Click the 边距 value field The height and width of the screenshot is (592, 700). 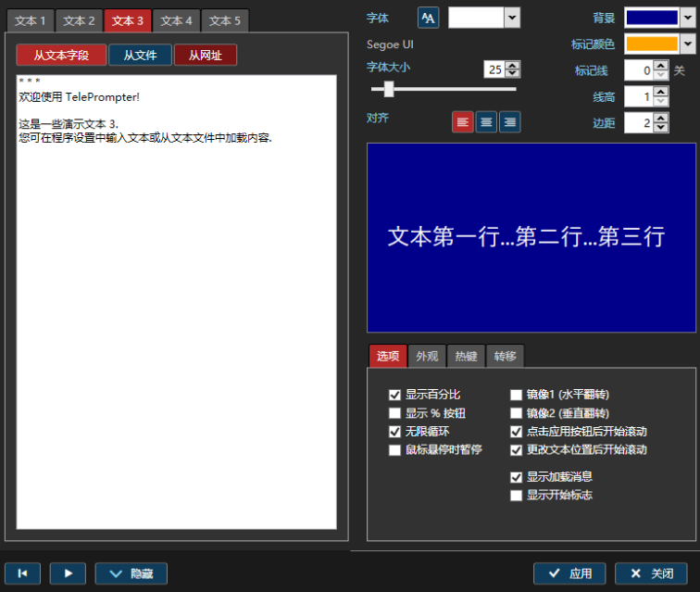639,123
